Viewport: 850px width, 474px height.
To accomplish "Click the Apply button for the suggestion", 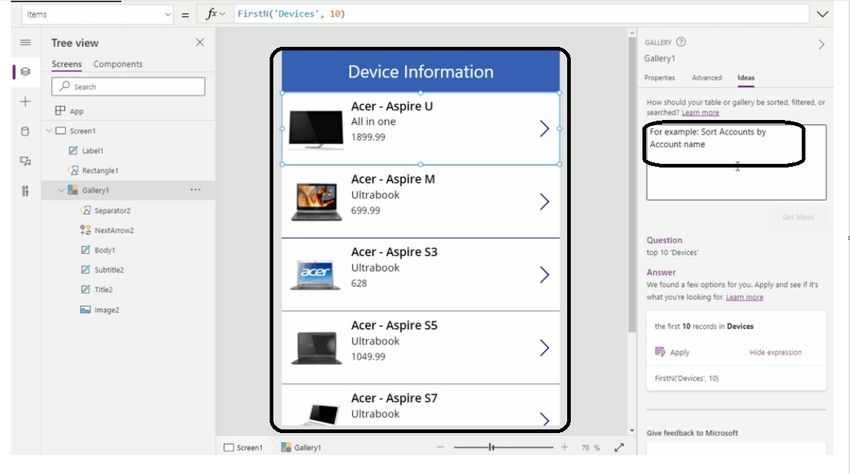I will coord(672,352).
